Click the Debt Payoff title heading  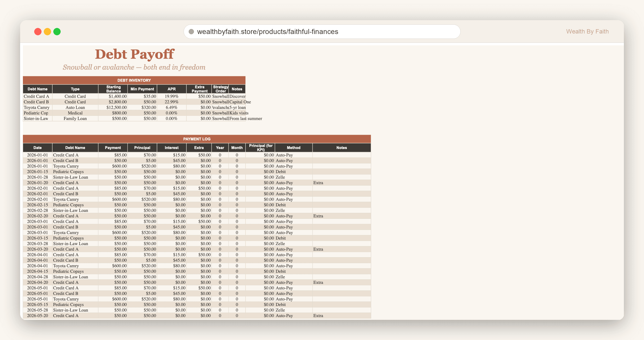[x=135, y=54]
